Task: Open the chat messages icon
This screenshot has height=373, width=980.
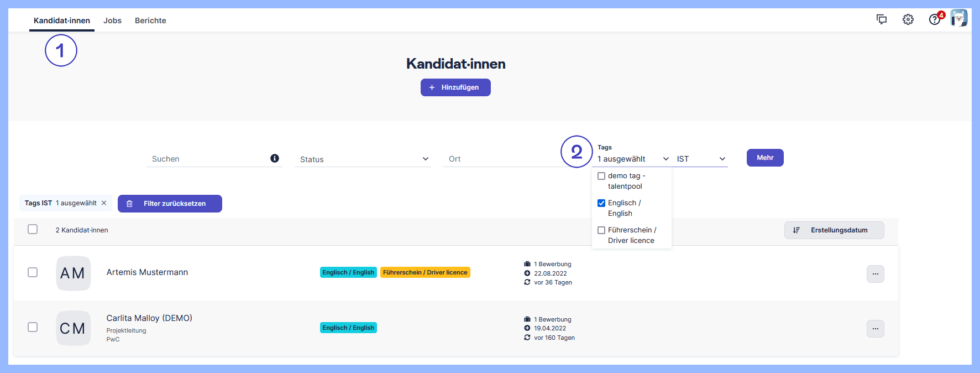Action: click(x=882, y=20)
